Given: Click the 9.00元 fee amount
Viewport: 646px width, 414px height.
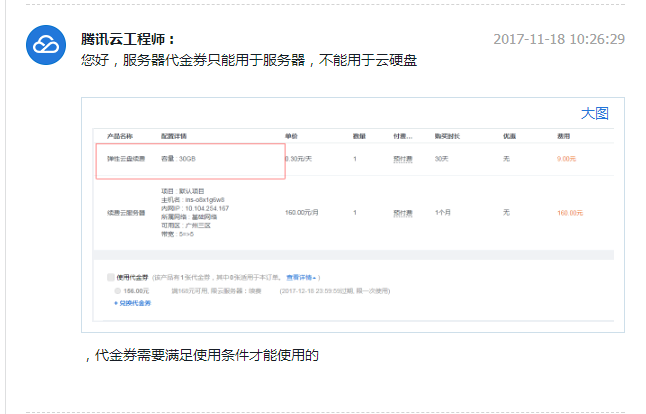Looking at the screenshot, I should pyautogui.click(x=566, y=159).
